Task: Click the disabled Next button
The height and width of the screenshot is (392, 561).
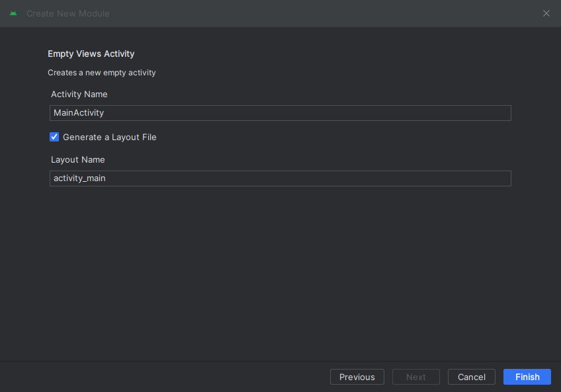Action: pyautogui.click(x=415, y=377)
